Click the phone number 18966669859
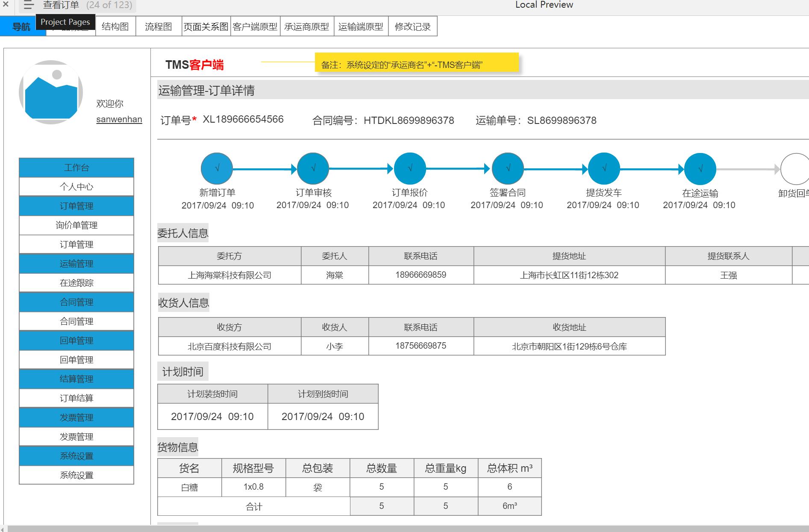The height and width of the screenshot is (532, 809). 421,275
